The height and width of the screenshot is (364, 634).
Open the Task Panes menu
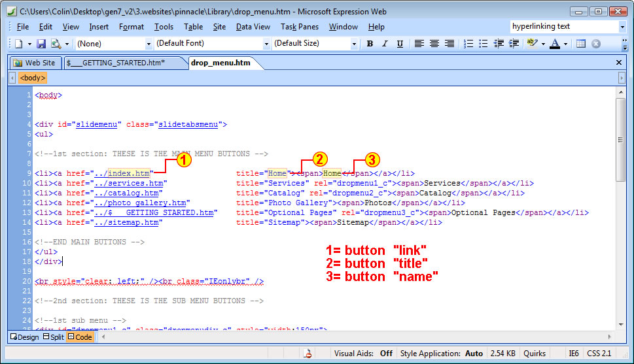[300, 27]
